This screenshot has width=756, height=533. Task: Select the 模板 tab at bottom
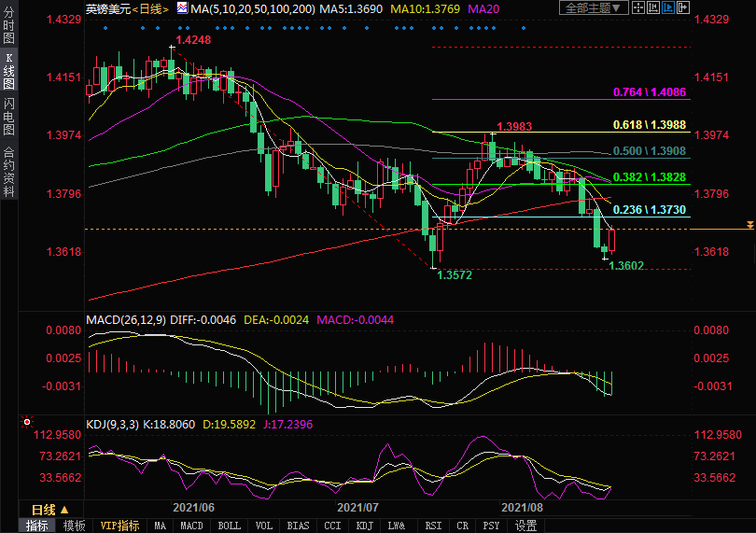(73, 526)
